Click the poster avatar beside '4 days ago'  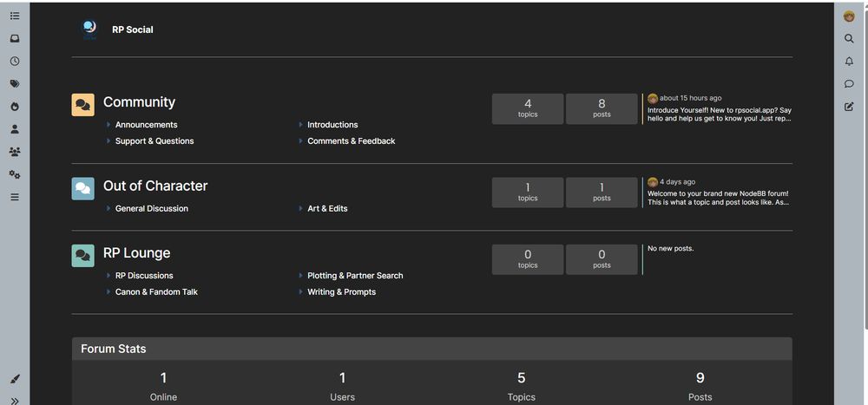653,182
